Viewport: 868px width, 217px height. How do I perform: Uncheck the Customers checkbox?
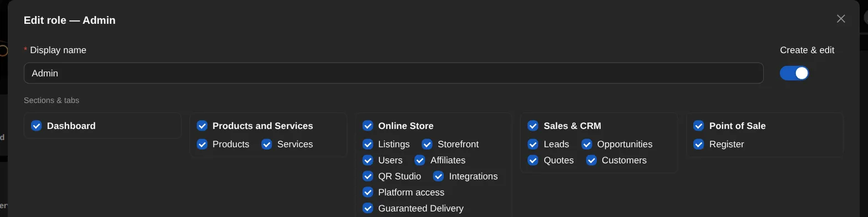pos(591,160)
